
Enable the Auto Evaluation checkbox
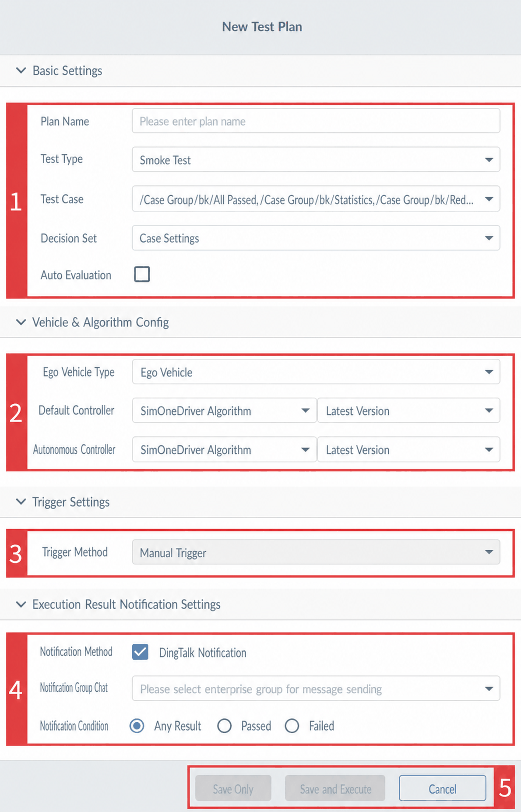(x=142, y=275)
